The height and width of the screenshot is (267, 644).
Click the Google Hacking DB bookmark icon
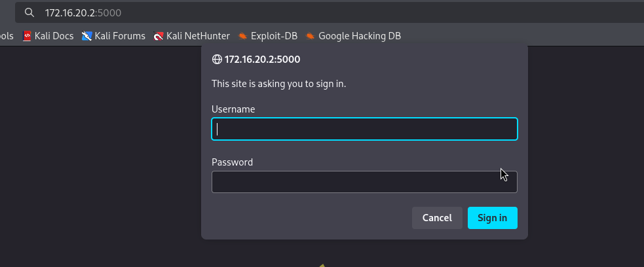(x=310, y=36)
